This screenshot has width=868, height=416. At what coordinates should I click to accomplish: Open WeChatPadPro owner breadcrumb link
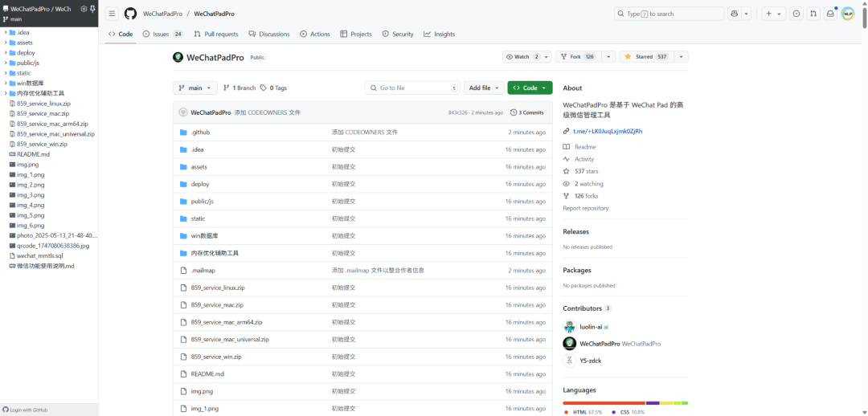[x=162, y=14]
